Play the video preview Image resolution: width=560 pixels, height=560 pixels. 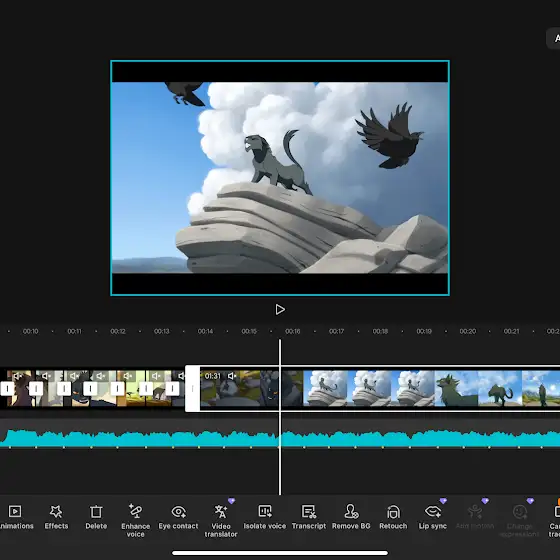coord(280,309)
